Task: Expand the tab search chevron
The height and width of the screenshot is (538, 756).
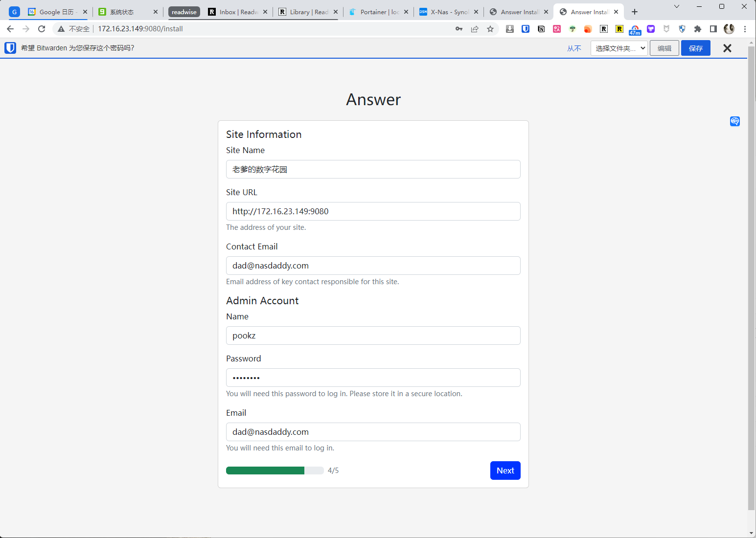Action: [x=677, y=6]
